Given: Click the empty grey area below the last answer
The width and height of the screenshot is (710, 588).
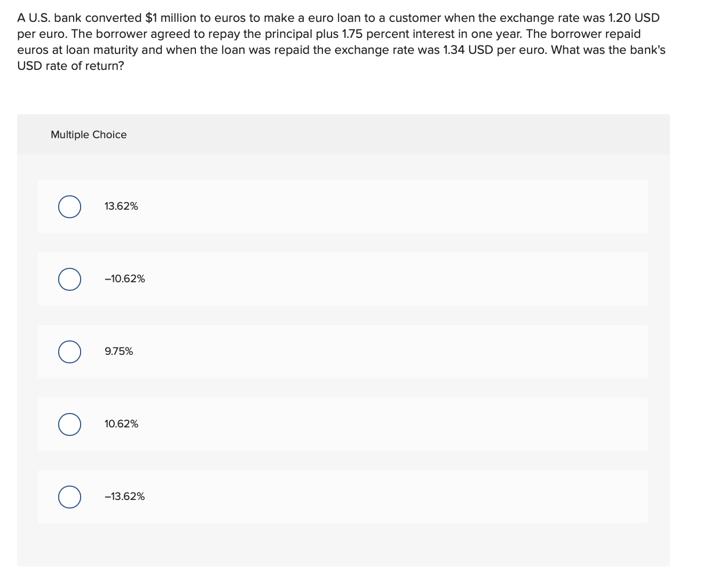Looking at the screenshot, I should [x=343, y=544].
